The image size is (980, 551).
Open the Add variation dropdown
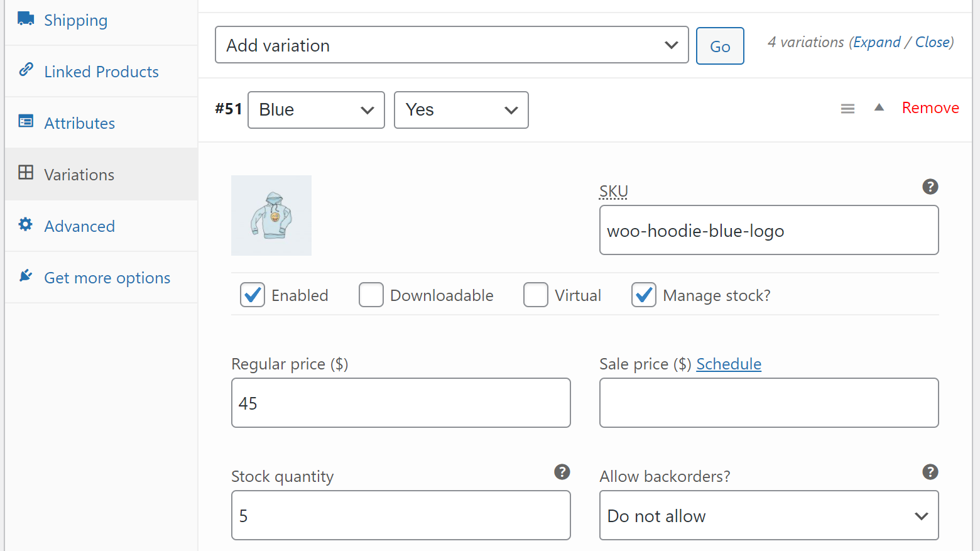coord(452,45)
